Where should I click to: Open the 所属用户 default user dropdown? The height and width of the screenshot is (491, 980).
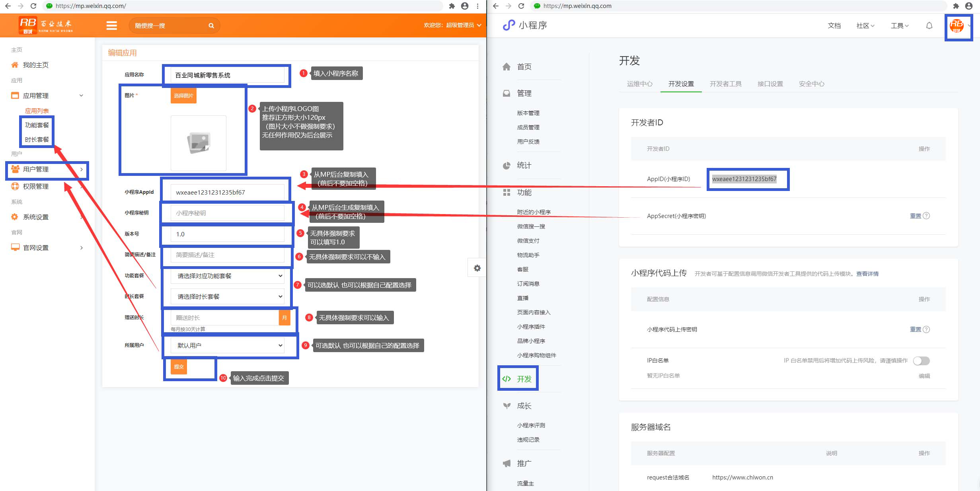227,345
